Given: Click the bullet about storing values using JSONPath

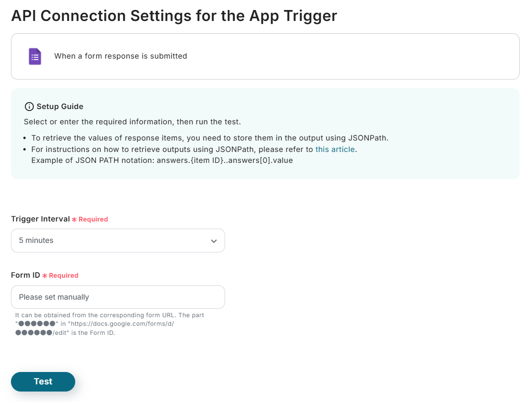Looking at the screenshot, I should pyautogui.click(x=209, y=138).
